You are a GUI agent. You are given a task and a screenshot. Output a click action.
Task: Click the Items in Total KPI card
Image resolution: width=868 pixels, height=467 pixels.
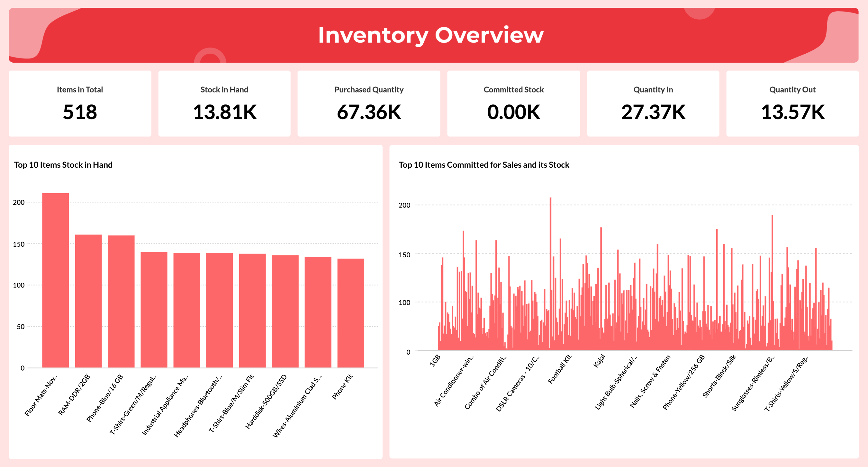(x=80, y=103)
